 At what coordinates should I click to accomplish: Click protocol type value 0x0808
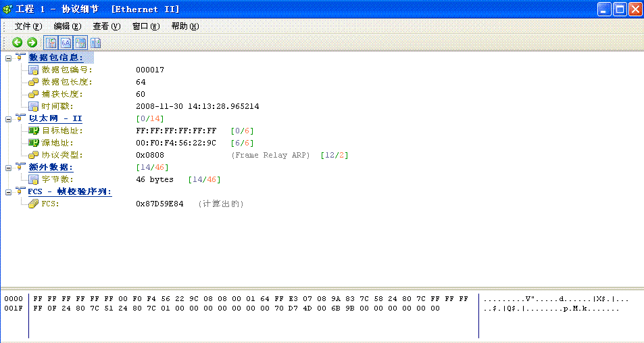pos(150,156)
